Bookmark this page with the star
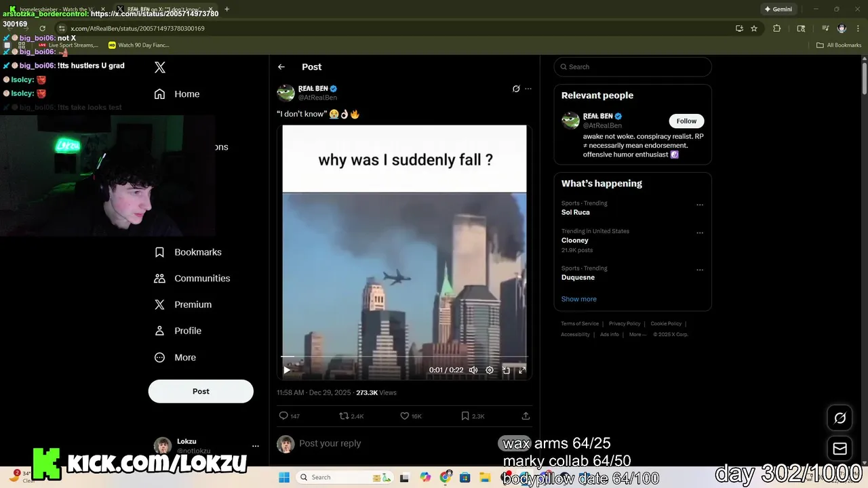Screen dimensions: 868x488 pyautogui.click(x=754, y=28)
